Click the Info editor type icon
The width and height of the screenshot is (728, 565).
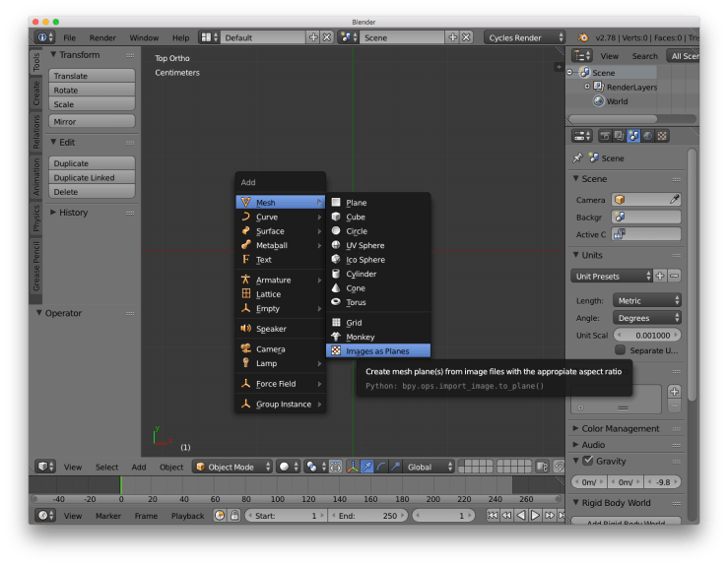[45, 37]
